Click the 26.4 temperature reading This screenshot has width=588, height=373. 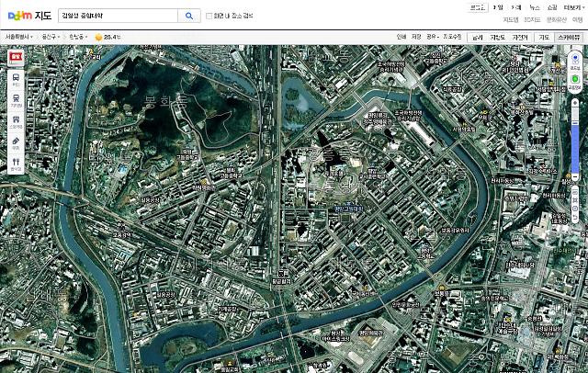[112, 37]
